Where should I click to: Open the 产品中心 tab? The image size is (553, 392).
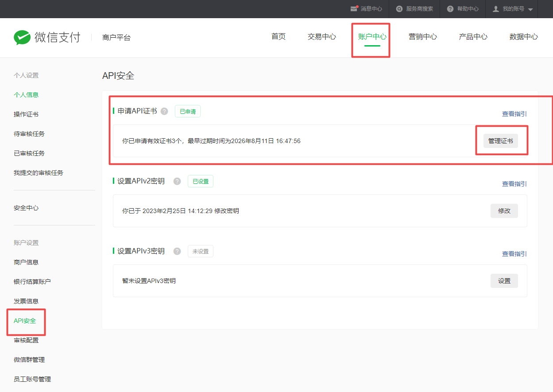click(473, 37)
